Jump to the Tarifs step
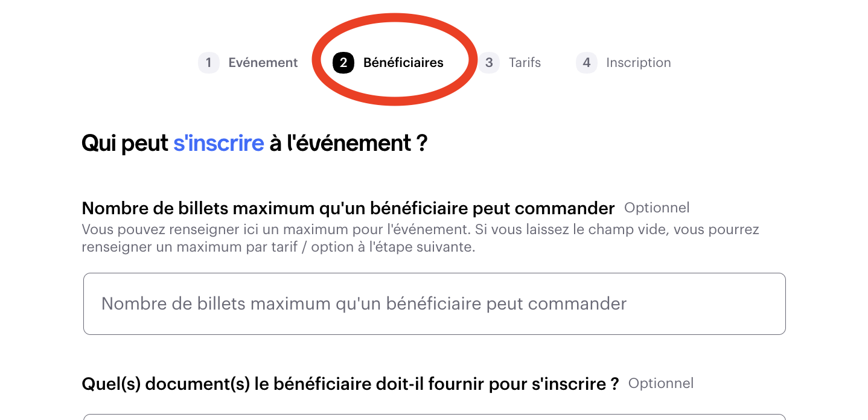 coord(525,63)
